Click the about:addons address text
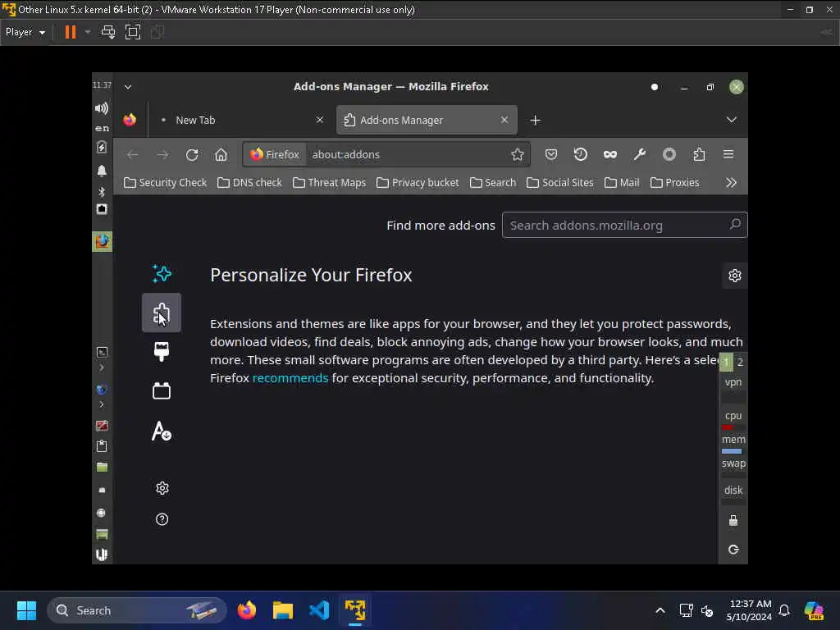 coord(345,155)
